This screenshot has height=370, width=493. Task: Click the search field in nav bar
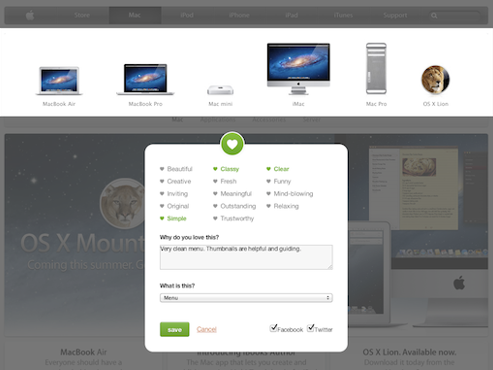coord(454,15)
